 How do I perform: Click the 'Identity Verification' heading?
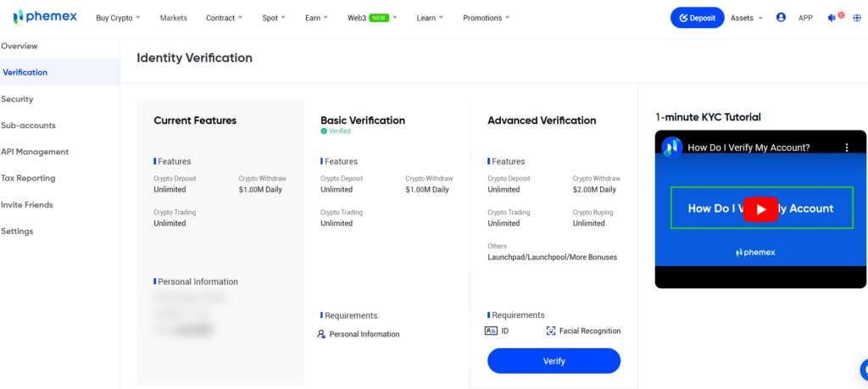click(x=194, y=58)
